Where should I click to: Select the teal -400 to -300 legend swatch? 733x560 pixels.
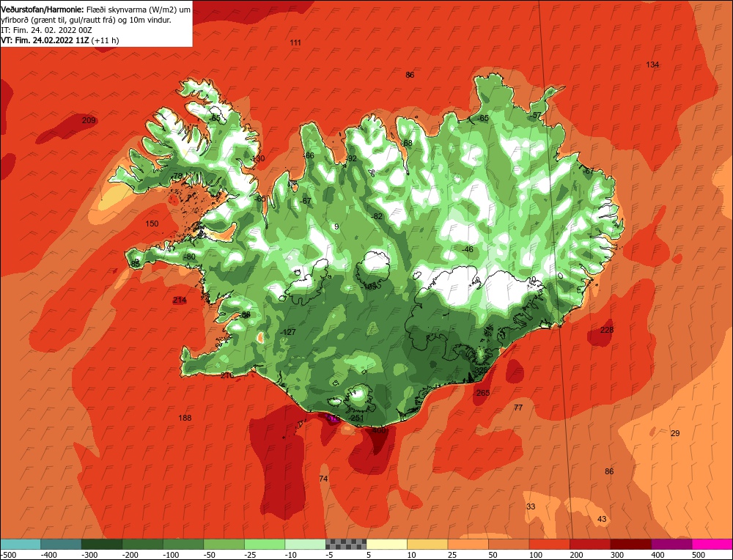61,544
